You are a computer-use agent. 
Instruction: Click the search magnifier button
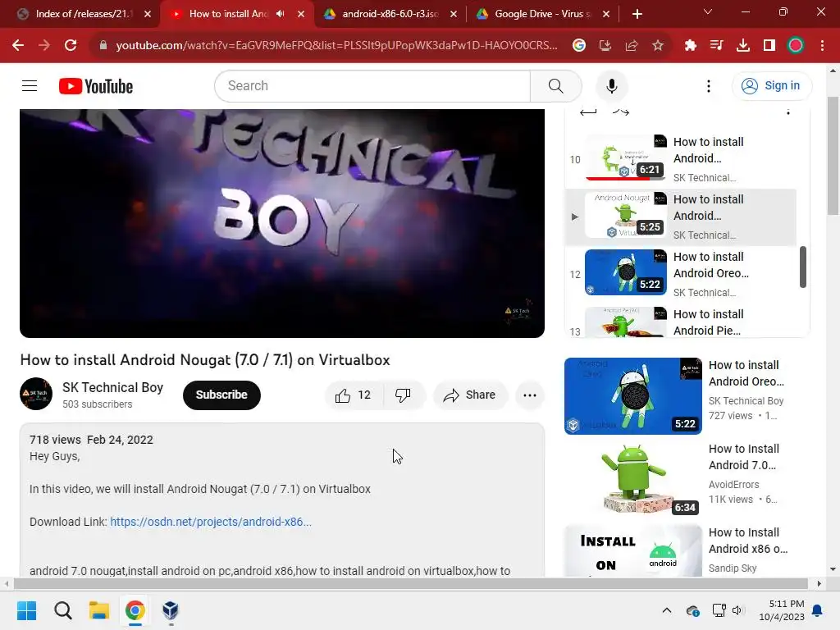pos(555,85)
